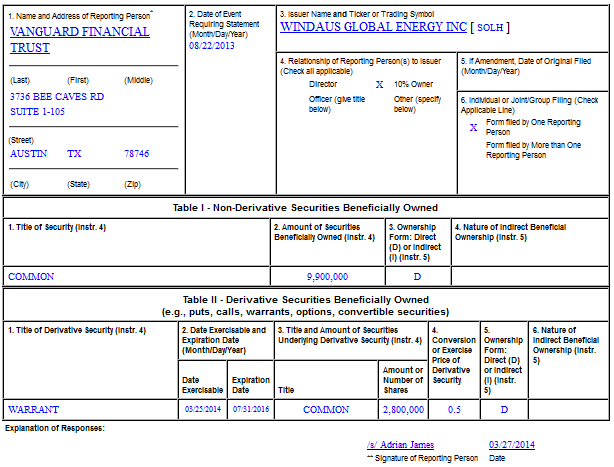Open the VANGUARD FINANCIAL TRUST link

point(79,40)
